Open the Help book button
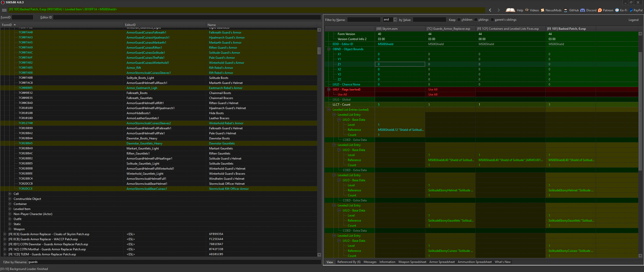644x272 pixels. tap(514, 10)
